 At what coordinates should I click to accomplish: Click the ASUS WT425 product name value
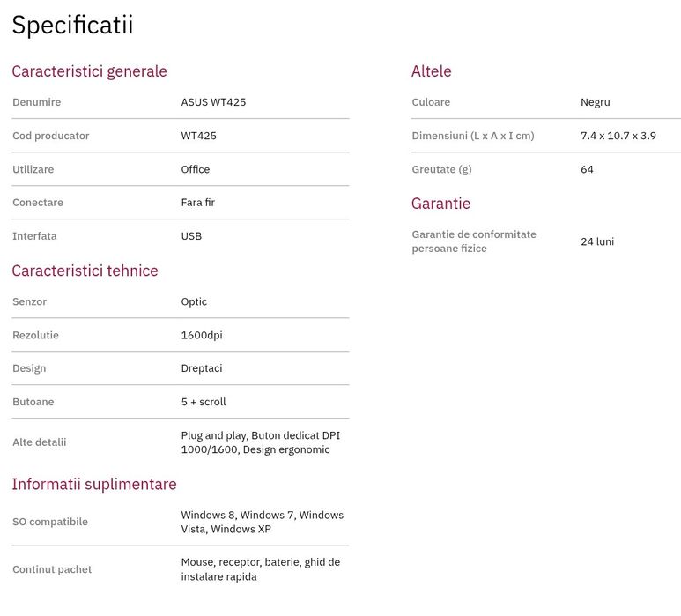tap(213, 102)
